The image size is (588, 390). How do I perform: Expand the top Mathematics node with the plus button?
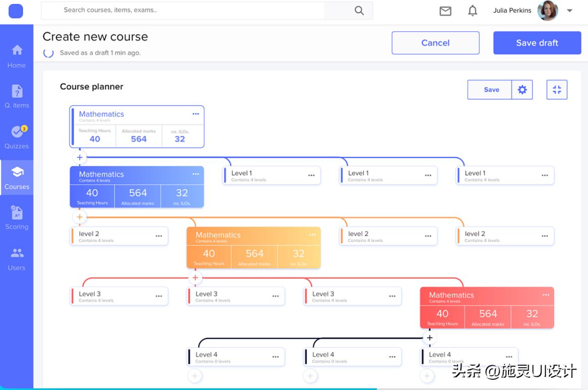pos(79,157)
